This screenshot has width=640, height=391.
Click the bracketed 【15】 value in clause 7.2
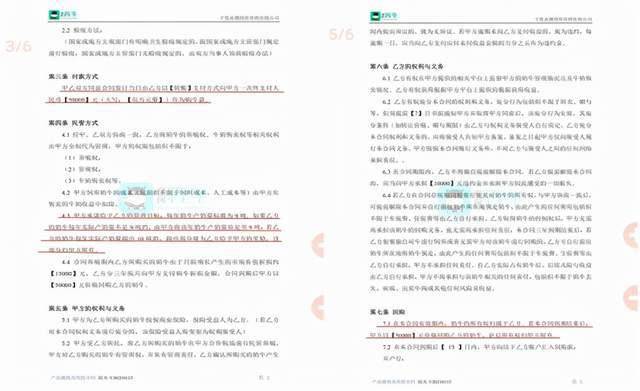coord(451,347)
